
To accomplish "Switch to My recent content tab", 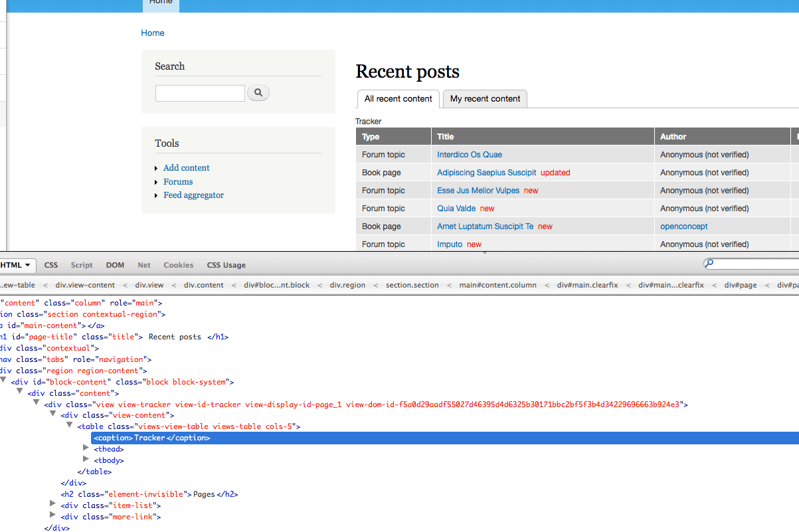I will (x=485, y=99).
